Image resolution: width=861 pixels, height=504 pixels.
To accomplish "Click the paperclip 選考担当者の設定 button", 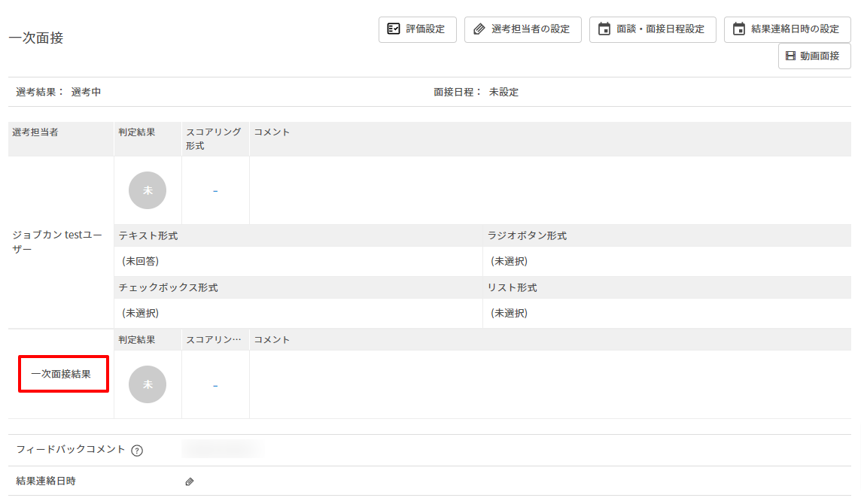I will pyautogui.click(x=522, y=29).
